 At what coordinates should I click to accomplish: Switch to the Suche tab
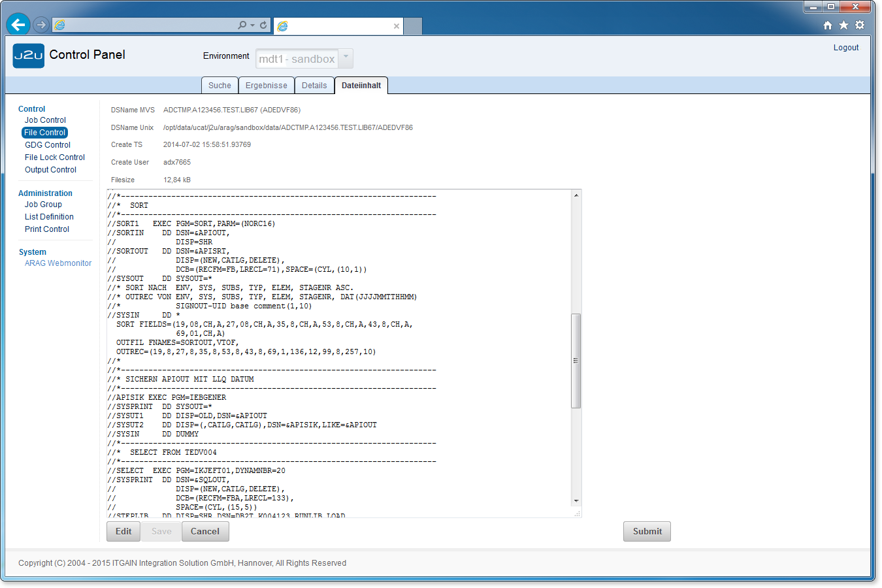point(220,86)
